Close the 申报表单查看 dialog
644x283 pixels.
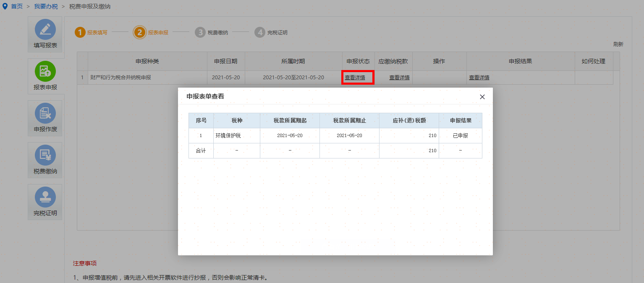[482, 97]
